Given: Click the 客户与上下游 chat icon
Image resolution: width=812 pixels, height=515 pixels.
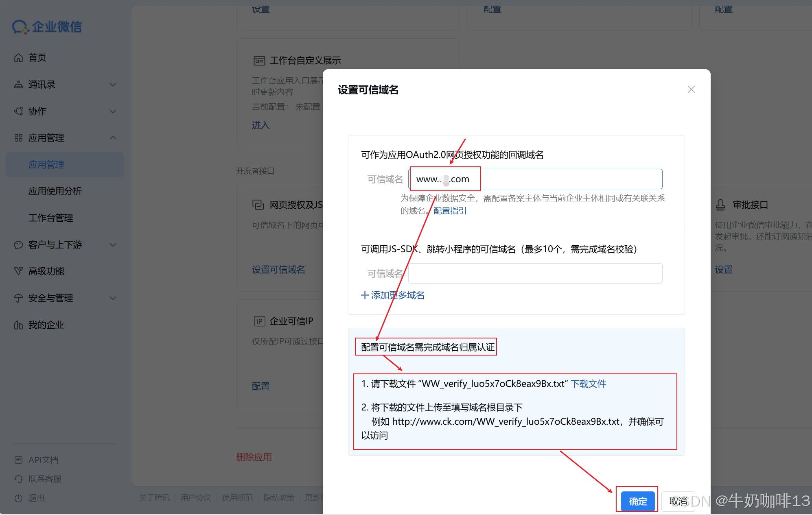Looking at the screenshot, I should pos(18,245).
